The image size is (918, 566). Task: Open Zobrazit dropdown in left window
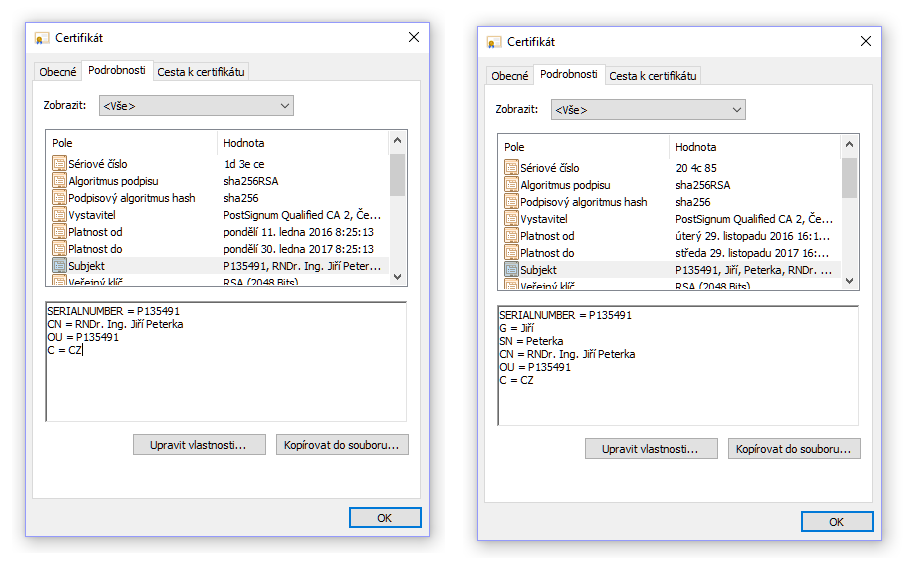click(196, 105)
